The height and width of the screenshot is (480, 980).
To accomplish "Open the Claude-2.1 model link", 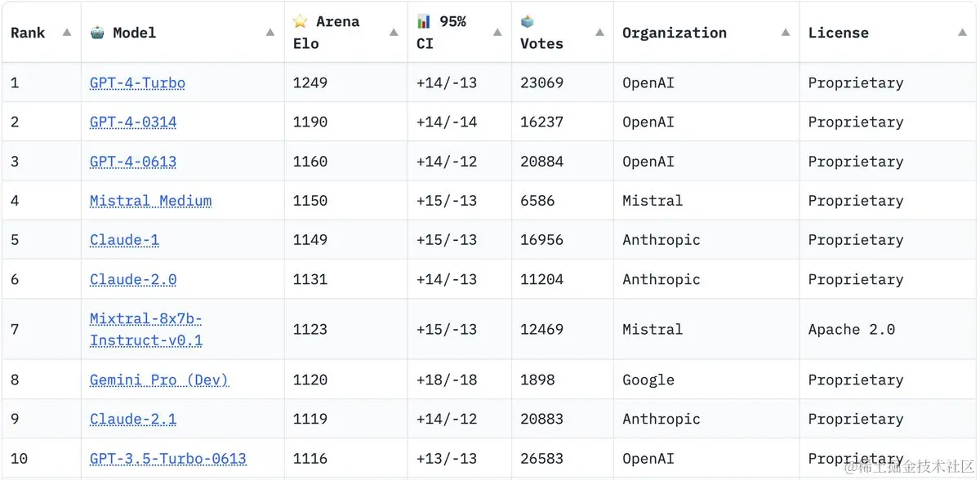I will click(x=133, y=419).
